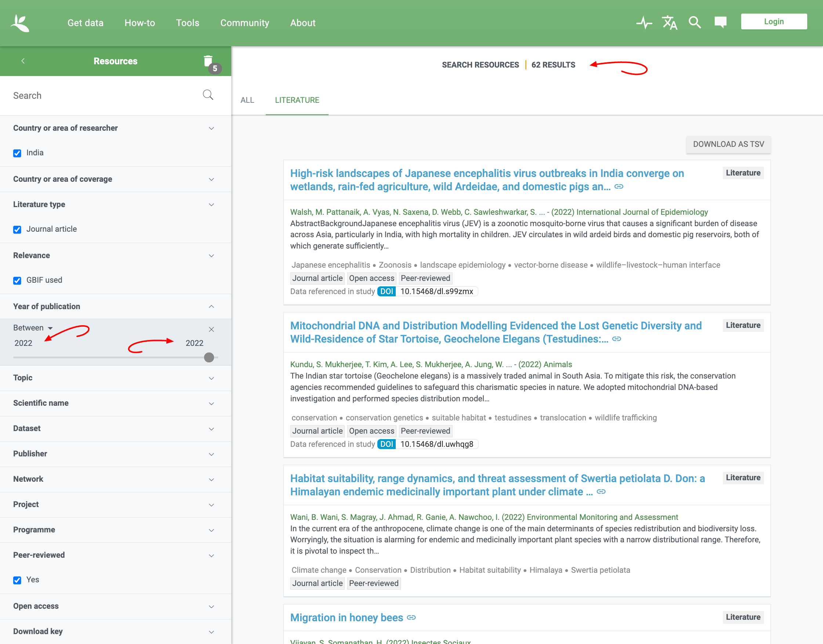The height and width of the screenshot is (644, 823).
Task: Open the Get data menu
Action: coord(85,23)
